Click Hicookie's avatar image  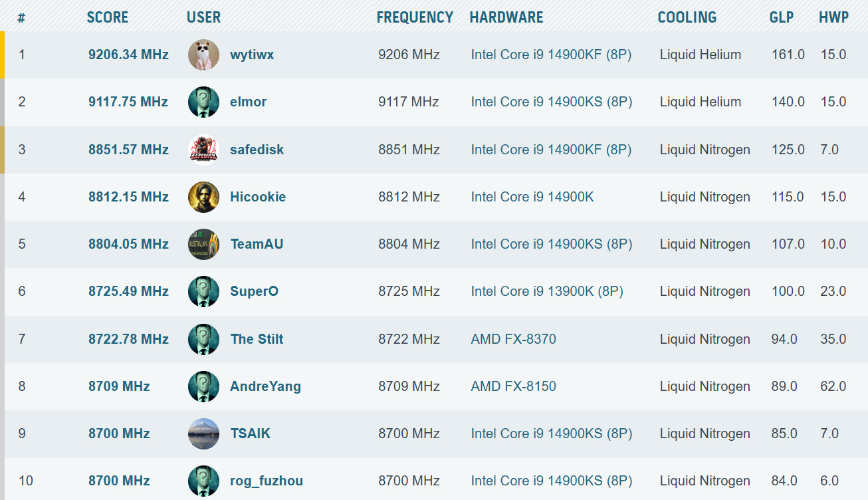coord(203,197)
